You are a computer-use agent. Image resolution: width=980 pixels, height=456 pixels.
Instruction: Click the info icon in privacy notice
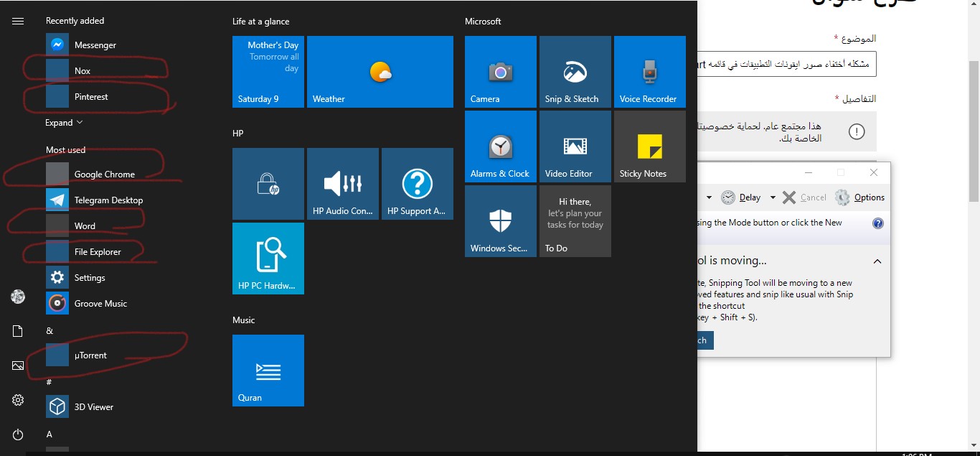pos(857,131)
